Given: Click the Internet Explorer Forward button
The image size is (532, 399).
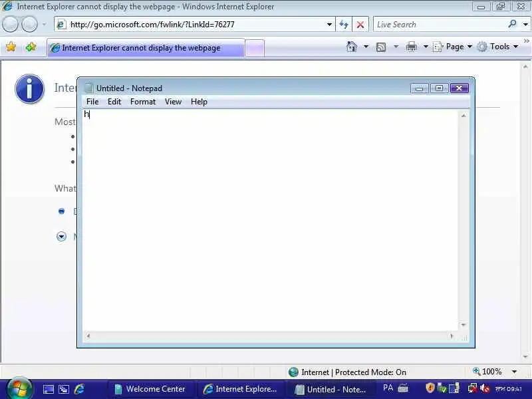Looking at the screenshot, I should click(30, 25).
